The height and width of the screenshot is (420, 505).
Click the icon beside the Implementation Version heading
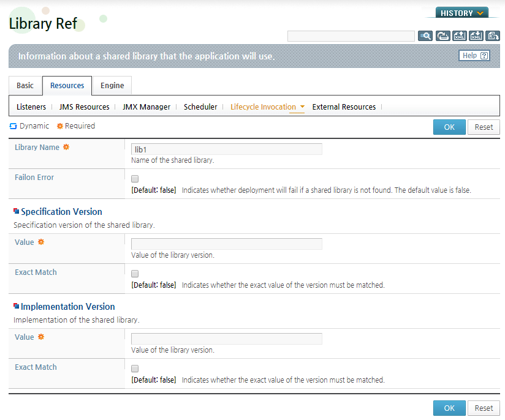[x=16, y=306]
